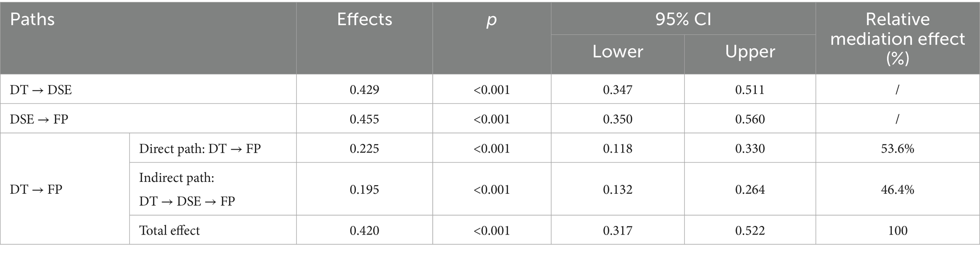
Task: Select the 46.4% mediation effect cell
Action: (897, 190)
